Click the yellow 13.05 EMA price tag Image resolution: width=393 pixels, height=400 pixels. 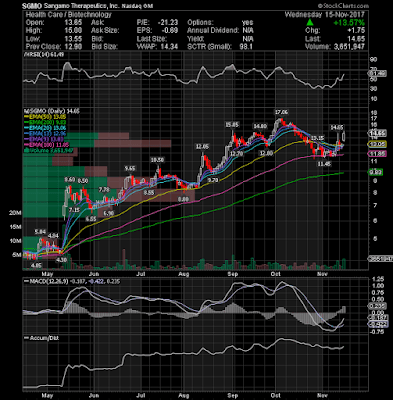pyautogui.click(x=377, y=144)
